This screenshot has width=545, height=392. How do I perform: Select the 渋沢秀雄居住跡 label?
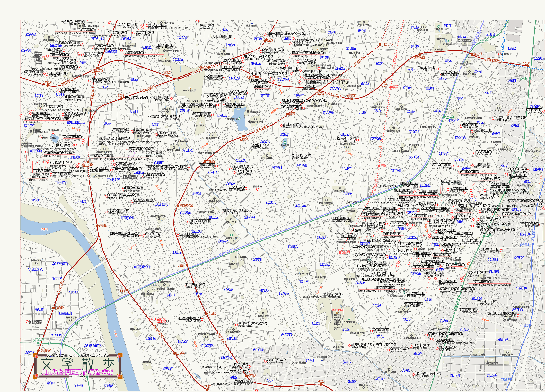point(104,156)
